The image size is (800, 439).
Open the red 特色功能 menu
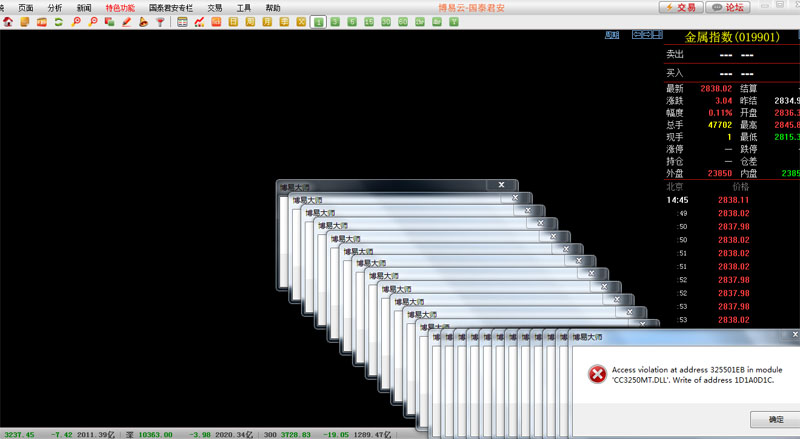pyautogui.click(x=120, y=8)
